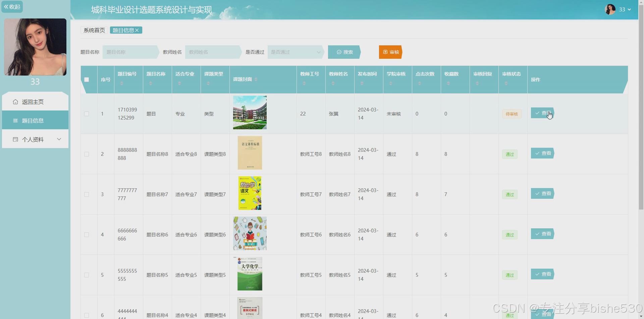Toggle the select-all checkbox in table header
The width and height of the screenshot is (644, 319).
coord(87,79)
